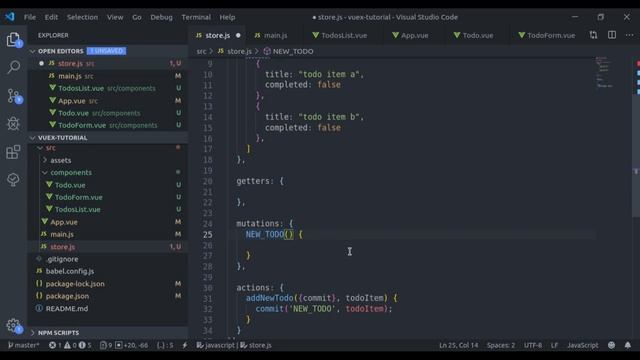Click the master branch status bar item

coord(23,345)
